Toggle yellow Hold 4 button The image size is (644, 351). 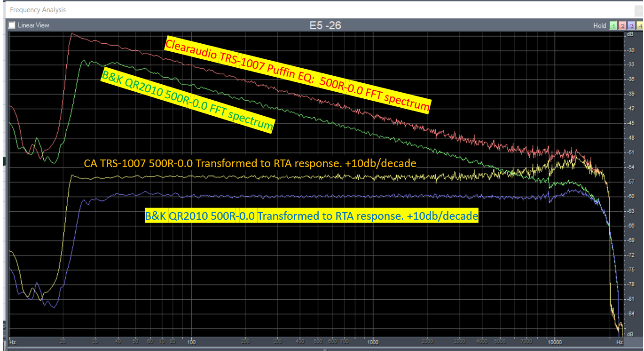click(640, 26)
